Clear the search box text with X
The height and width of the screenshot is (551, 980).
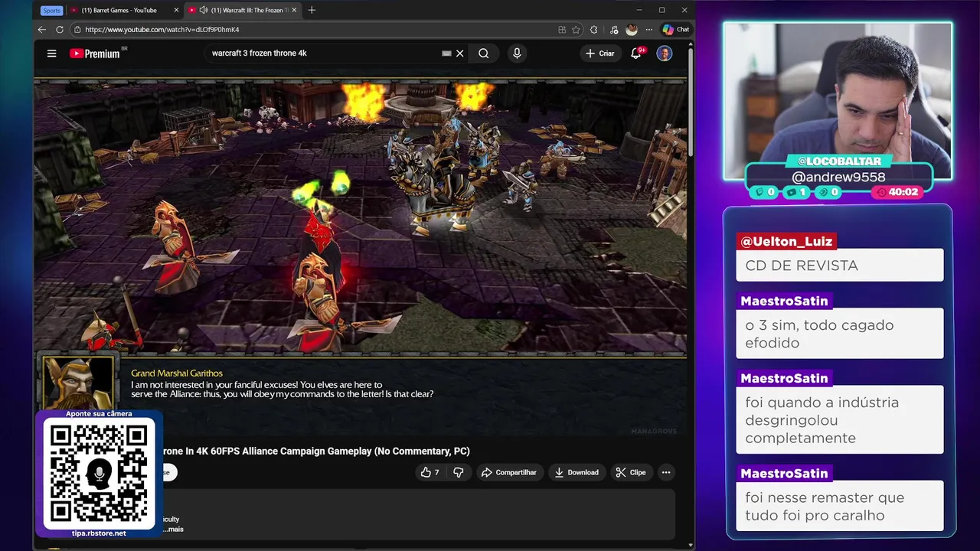pos(460,54)
